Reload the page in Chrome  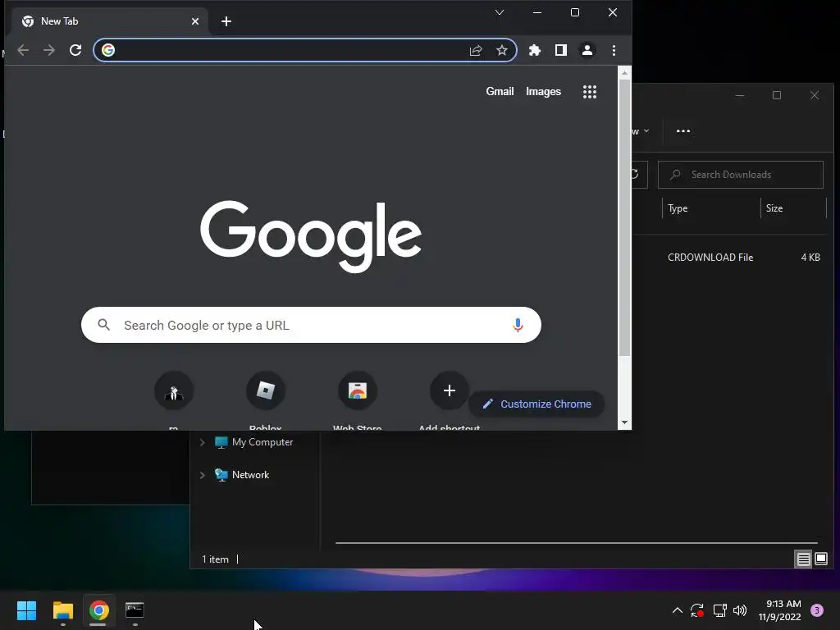tap(75, 50)
